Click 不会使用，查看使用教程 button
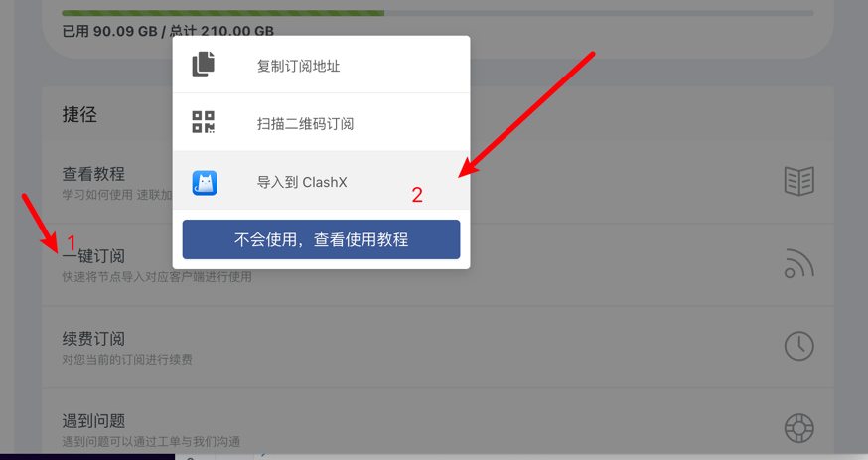The height and width of the screenshot is (460, 868). point(321,239)
